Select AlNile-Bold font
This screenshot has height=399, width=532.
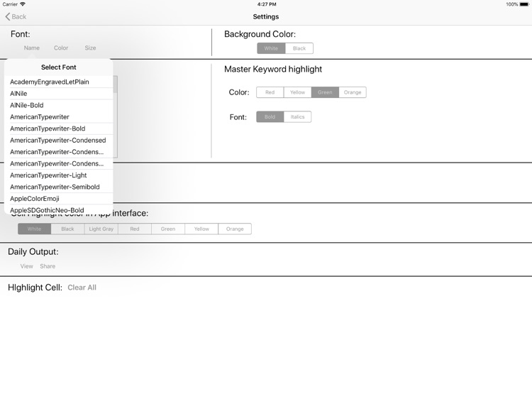pos(59,105)
